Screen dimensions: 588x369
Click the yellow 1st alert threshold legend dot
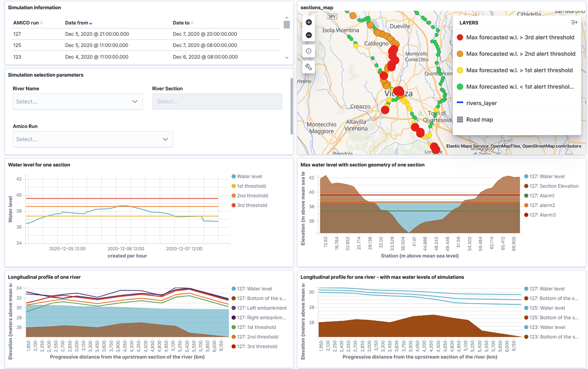tap(460, 70)
